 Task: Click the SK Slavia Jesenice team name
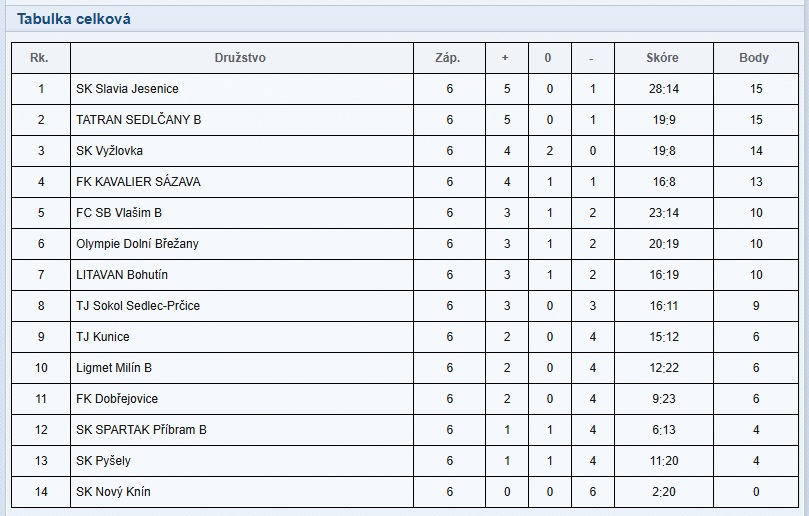click(127, 89)
